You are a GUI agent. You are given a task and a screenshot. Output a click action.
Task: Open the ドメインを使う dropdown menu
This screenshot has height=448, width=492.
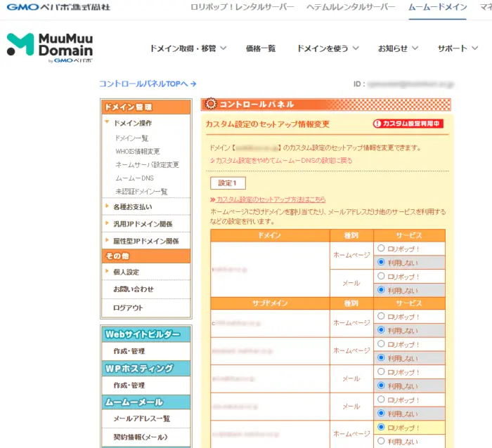328,48
